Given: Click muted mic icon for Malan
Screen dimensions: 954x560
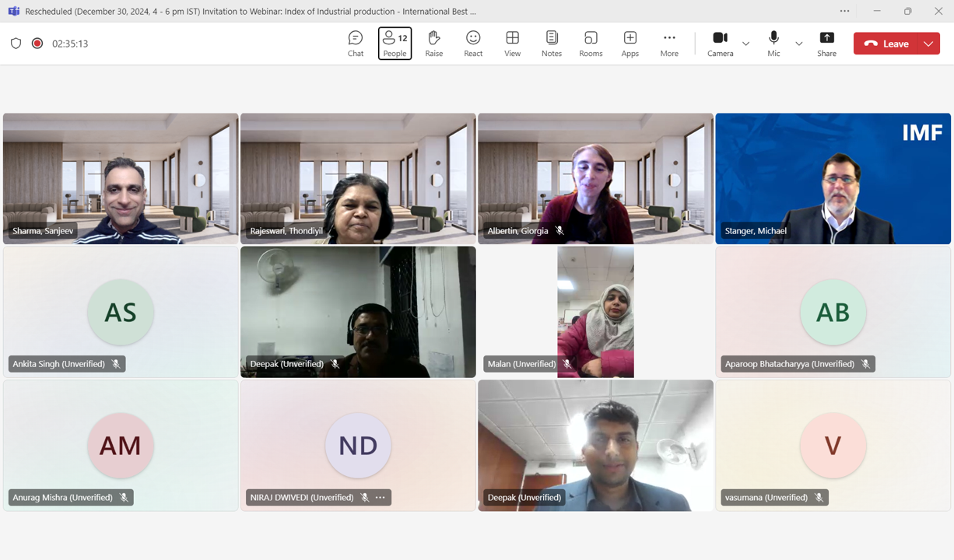Looking at the screenshot, I should coord(567,364).
